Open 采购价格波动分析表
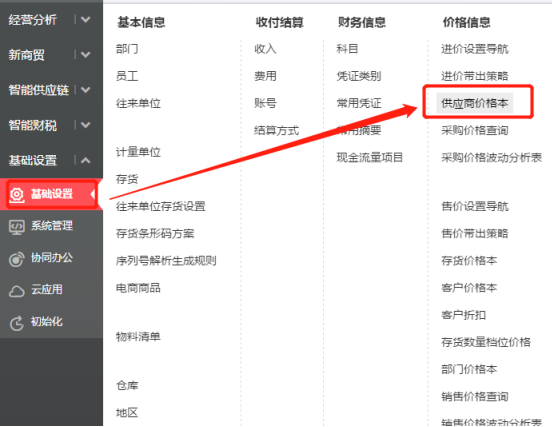The image size is (552, 427). 491,157
